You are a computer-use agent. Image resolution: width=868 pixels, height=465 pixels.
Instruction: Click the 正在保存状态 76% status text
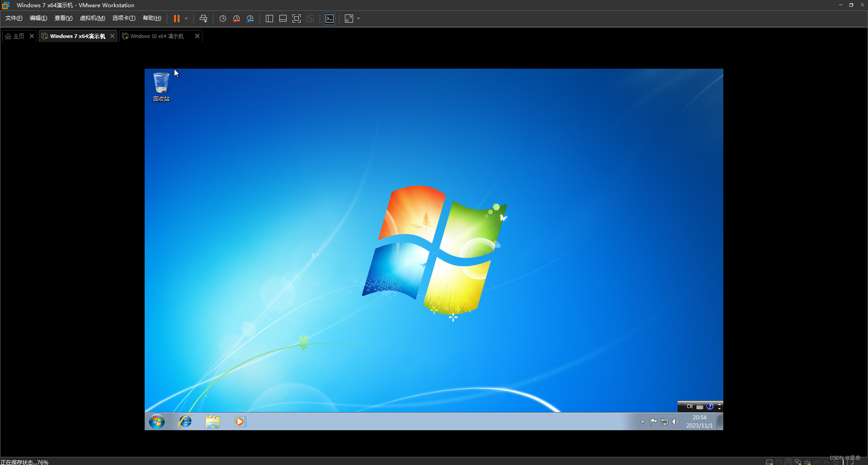pos(24,462)
